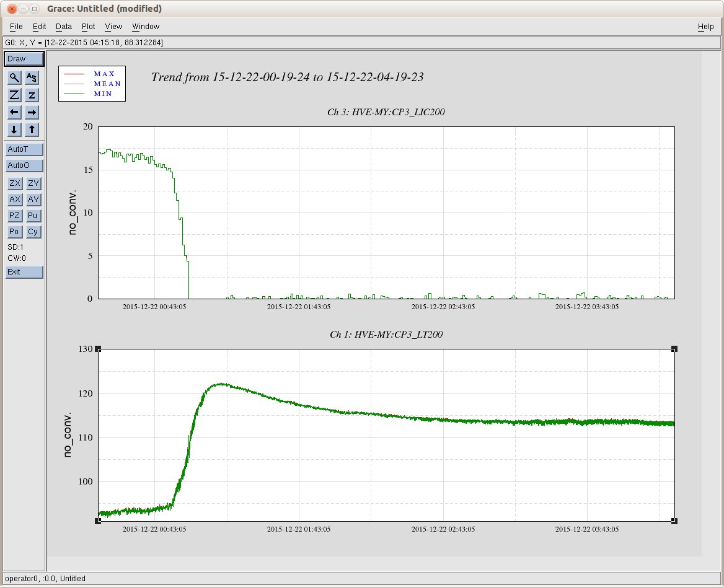
Task: Click the cursor coordinates readout field
Action: tap(362, 43)
